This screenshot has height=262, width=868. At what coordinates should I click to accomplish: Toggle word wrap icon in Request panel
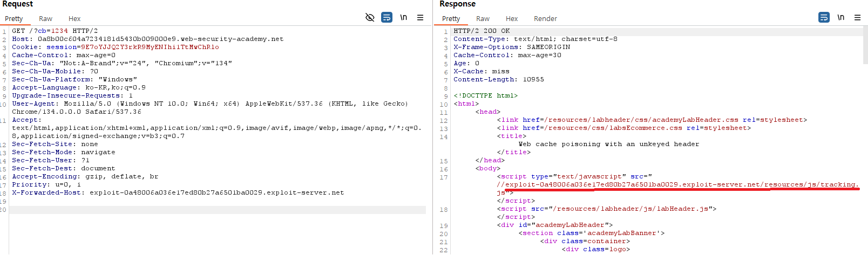387,18
